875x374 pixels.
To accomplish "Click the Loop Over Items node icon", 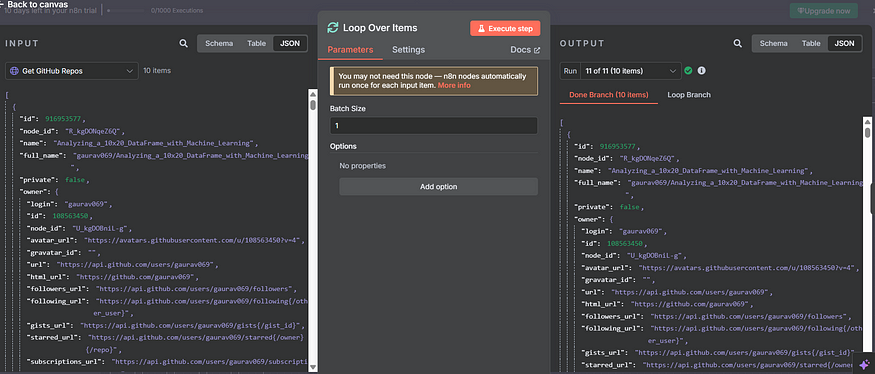I will [333, 28].
